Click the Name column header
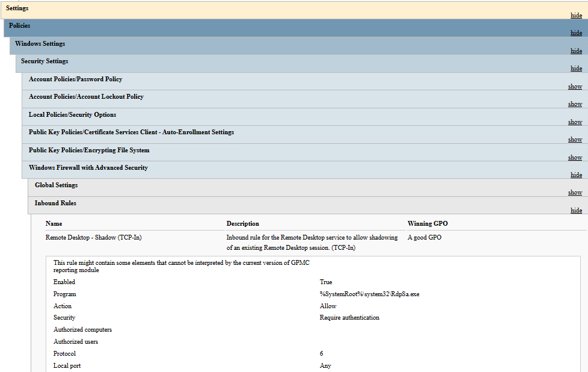The height and width of the screenshot is (372, 588). [x=54, y=223]
